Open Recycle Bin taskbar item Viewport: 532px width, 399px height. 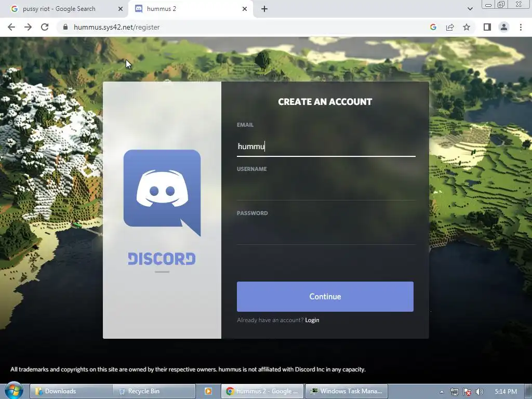(x=154, y=391)
